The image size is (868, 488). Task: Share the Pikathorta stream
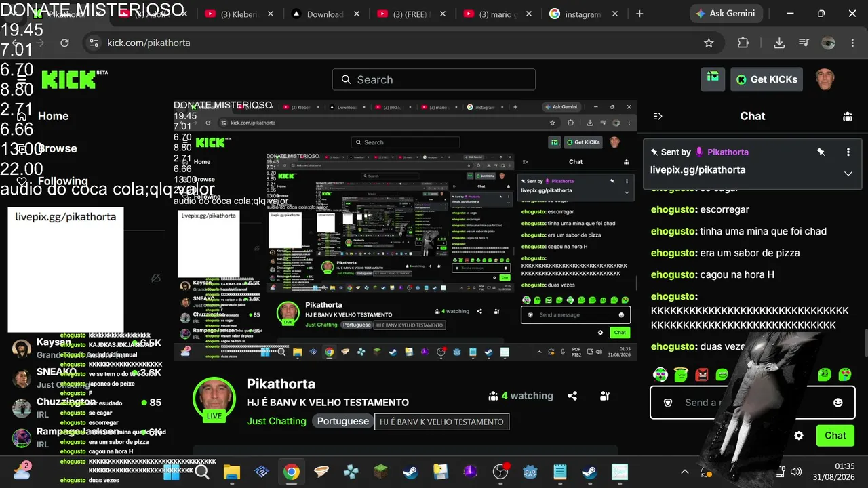[572, 396]
